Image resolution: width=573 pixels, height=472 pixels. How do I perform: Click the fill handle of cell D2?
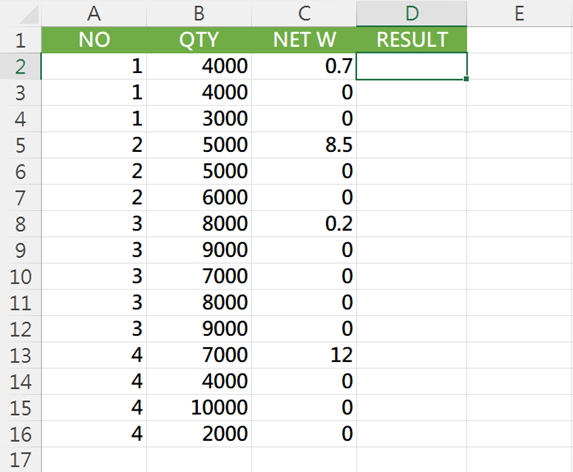coord(466,79)
